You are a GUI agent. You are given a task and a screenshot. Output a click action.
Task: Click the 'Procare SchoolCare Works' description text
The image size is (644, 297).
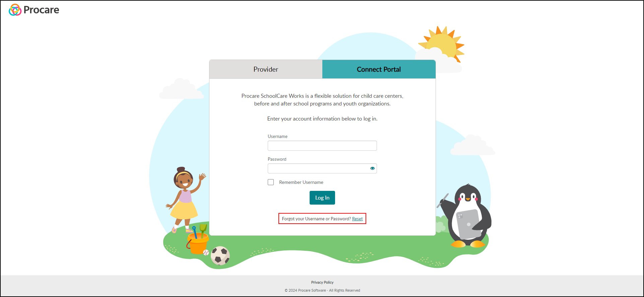(x=322, y=100)
